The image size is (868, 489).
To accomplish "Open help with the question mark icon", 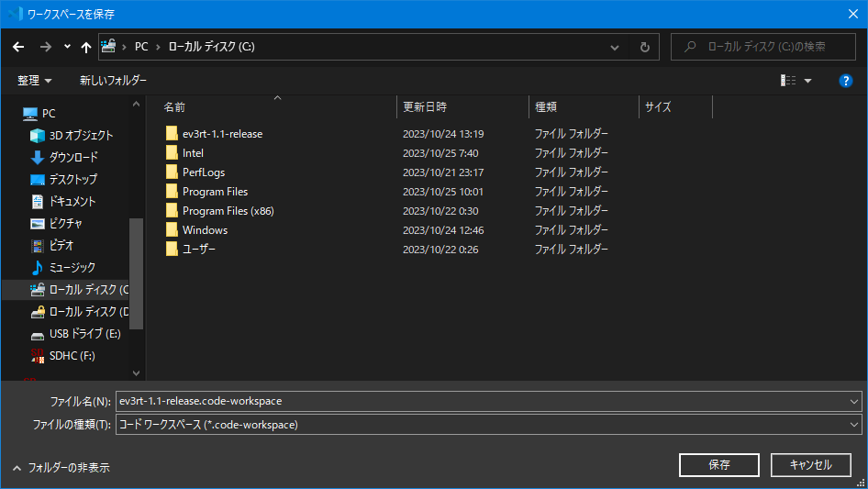I will coord(845,81).
